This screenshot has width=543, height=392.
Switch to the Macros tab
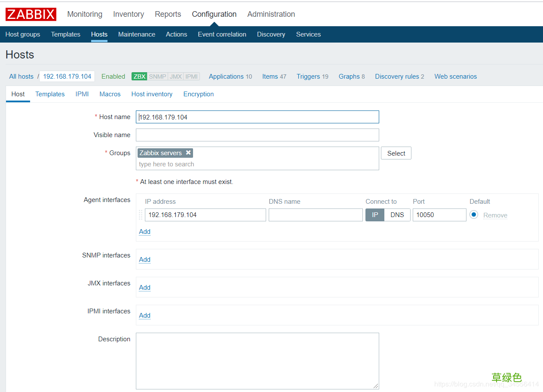[x=110, y=94]
